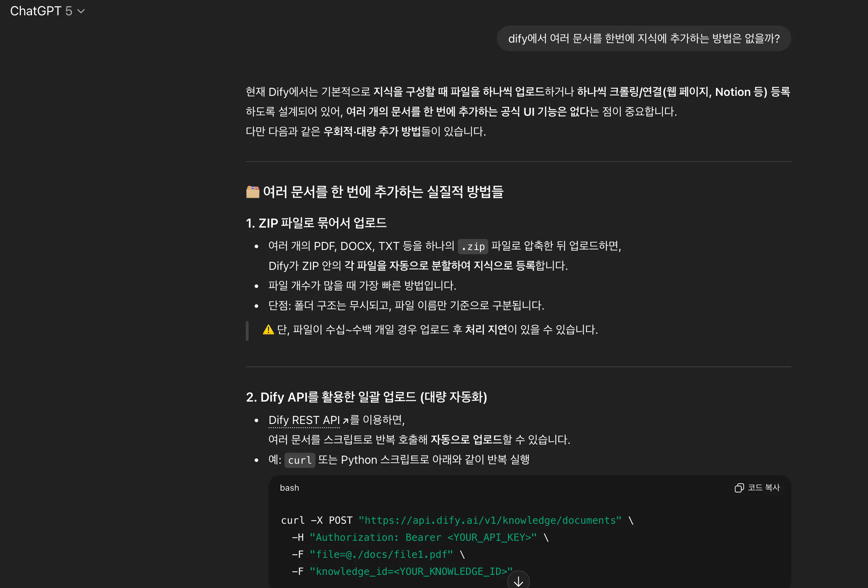Click the copy icon in bash code block

click(739, 488)
